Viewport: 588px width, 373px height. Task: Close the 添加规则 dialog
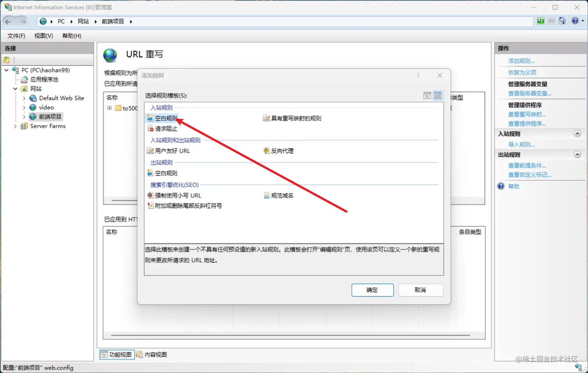pyautogui.click(x=440, y=75)
